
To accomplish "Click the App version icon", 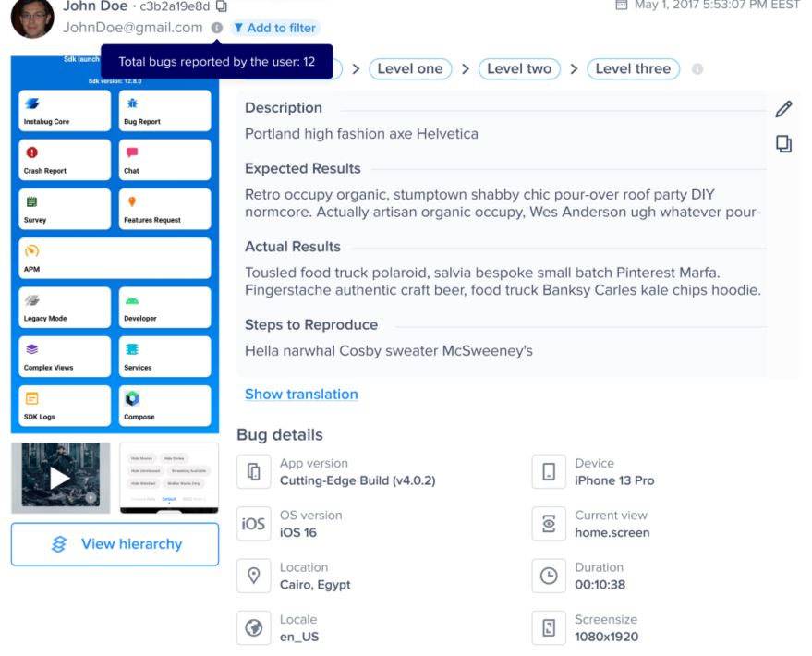I will coord(254,472).
